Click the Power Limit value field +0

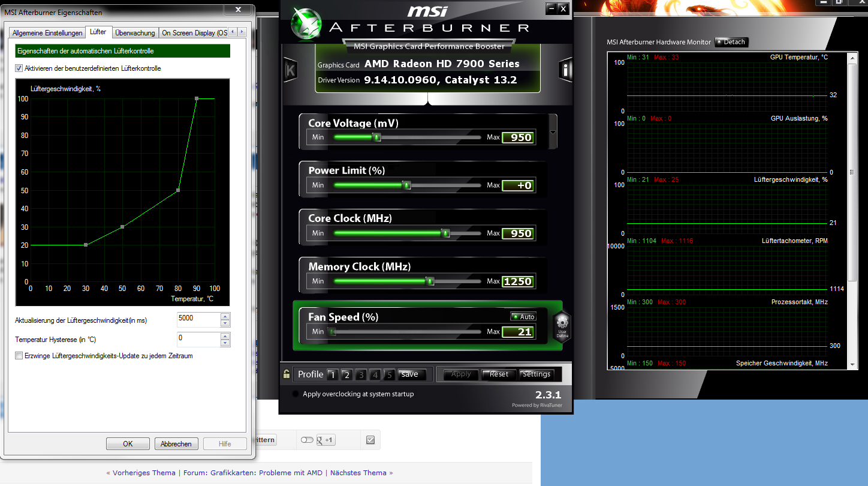pos(517,185)
